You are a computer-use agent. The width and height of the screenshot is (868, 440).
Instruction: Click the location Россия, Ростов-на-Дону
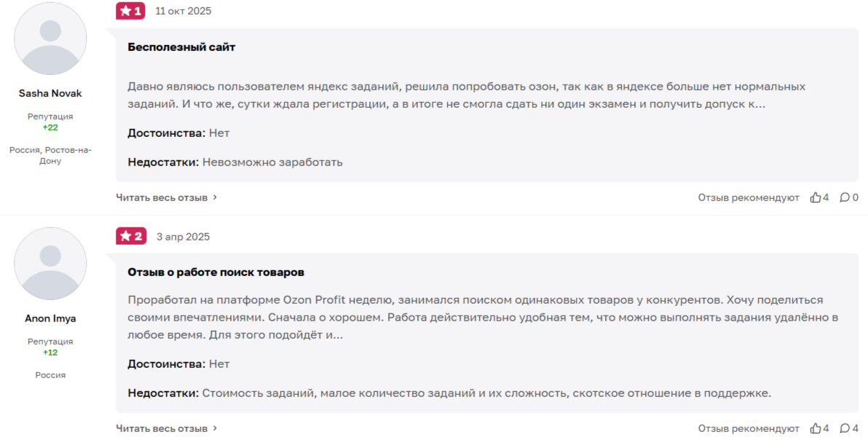click(50, 154)
